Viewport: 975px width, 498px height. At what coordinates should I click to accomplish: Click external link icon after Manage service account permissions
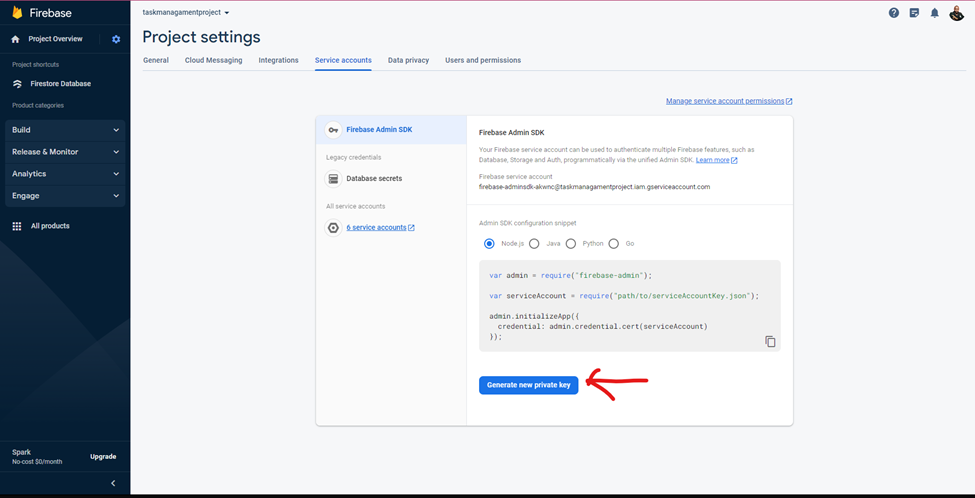point(789,101)
